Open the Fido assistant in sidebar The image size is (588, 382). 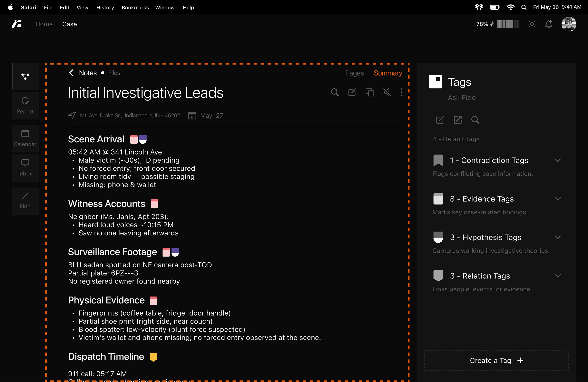(25, 201)
